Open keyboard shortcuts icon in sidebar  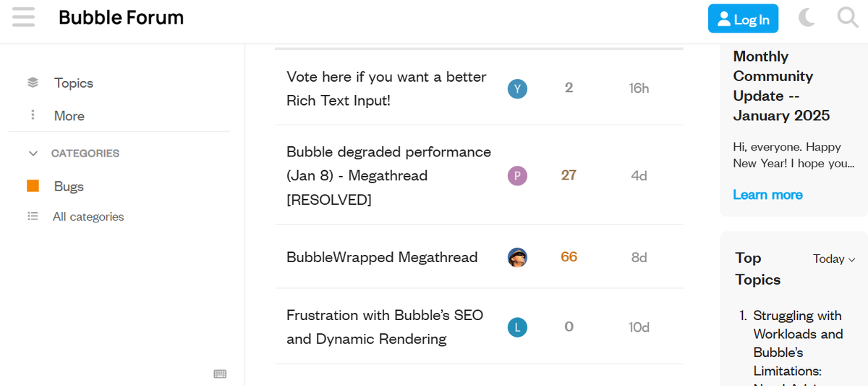click(x=220, y=374)
